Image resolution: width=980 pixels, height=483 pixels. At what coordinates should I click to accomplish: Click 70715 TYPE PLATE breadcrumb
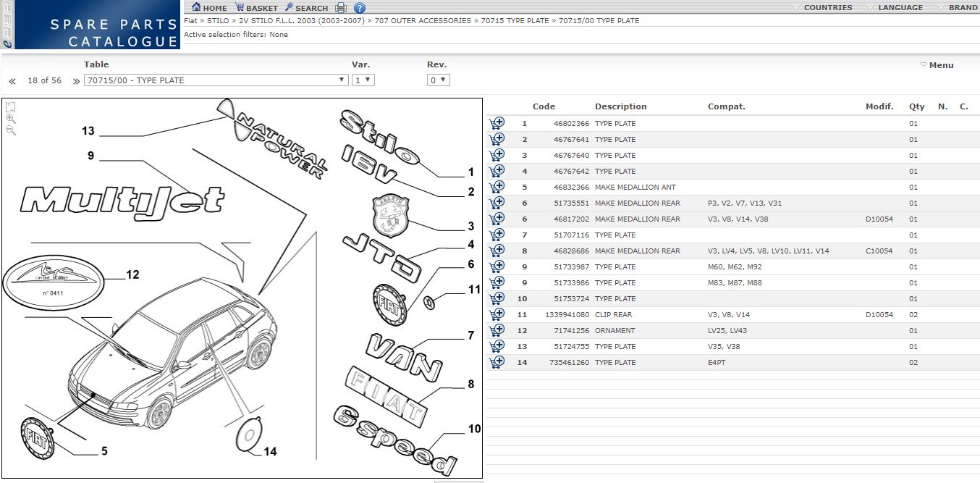click(515, 21)
